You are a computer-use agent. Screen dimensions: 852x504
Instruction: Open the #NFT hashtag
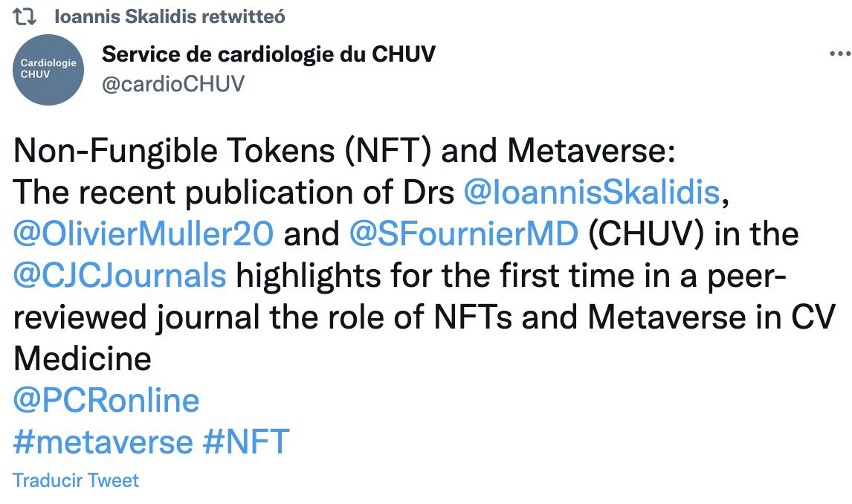pyautogui.click(x=245, y=442)
